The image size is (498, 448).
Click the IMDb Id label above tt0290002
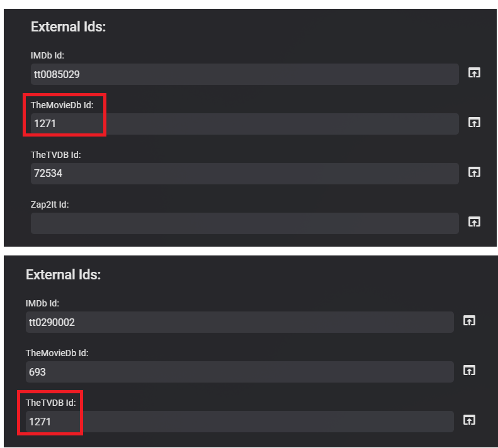(x=42, y=303)
